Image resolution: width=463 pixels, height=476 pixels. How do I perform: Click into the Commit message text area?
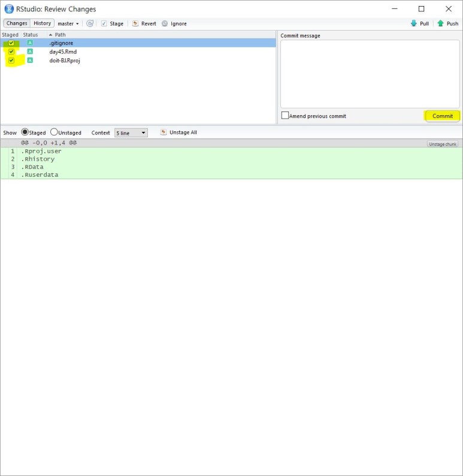click(x=370, y=74)
